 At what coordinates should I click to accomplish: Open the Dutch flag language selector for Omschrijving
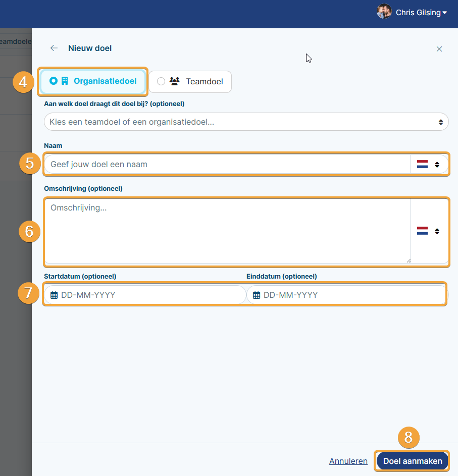422,231
